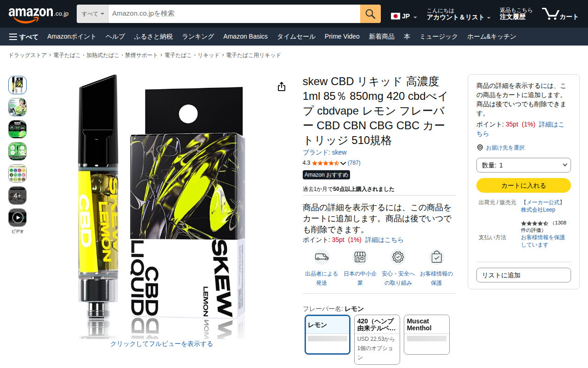Open the 数量 quantity dropdown
This screenshot has height=368, width=588.
click(524, 165)
